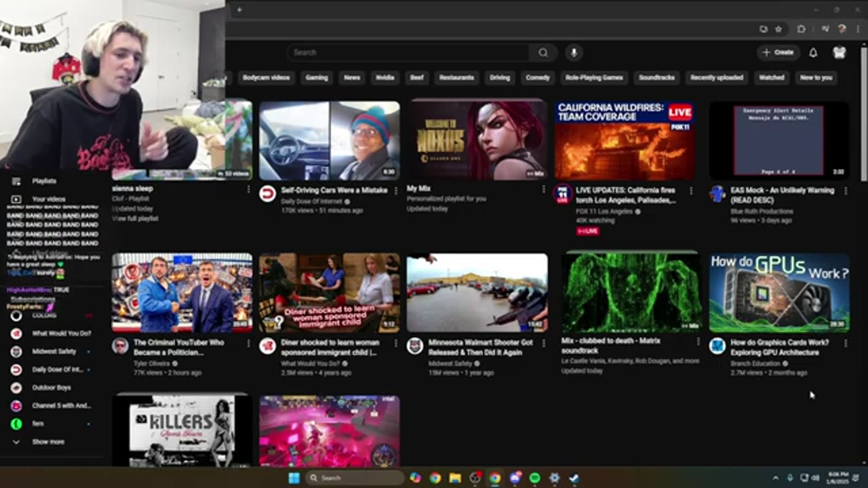
Task: Open options menu for Self-Driving Cars video
Action: (x=396, y=191)
